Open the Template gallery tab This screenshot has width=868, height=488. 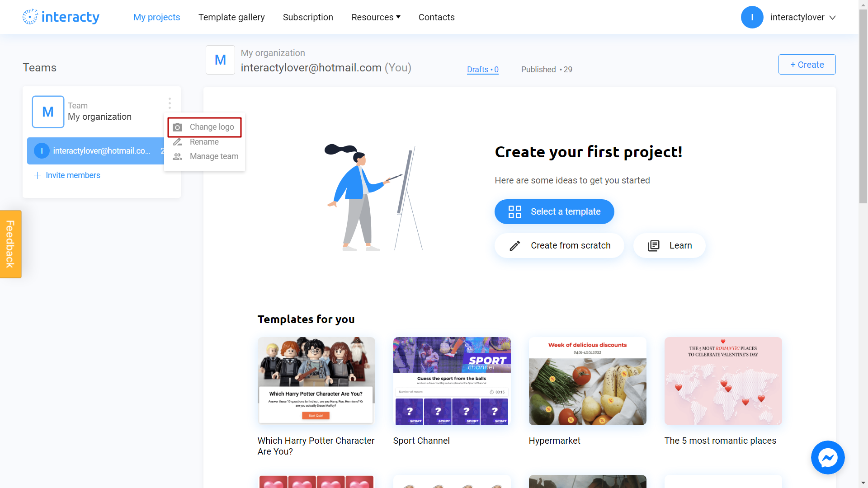(231, 17)
